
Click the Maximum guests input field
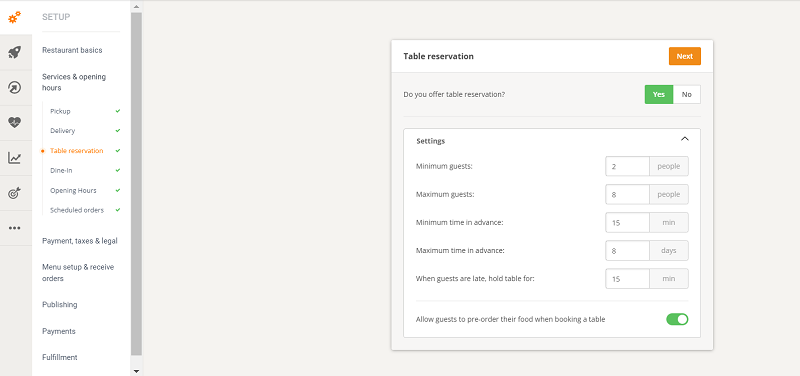[627, 194]
